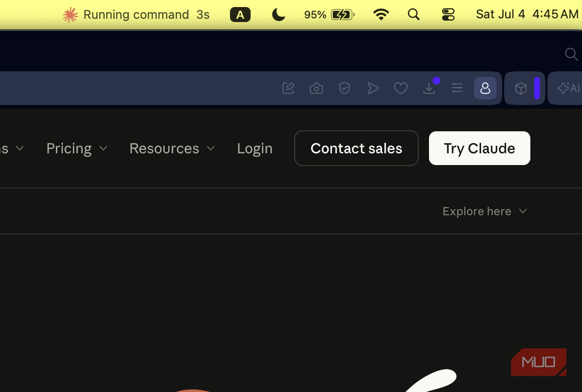The image size is (582, 392).
Task: Open the camera snapshot tool
Action: point(316,88)
